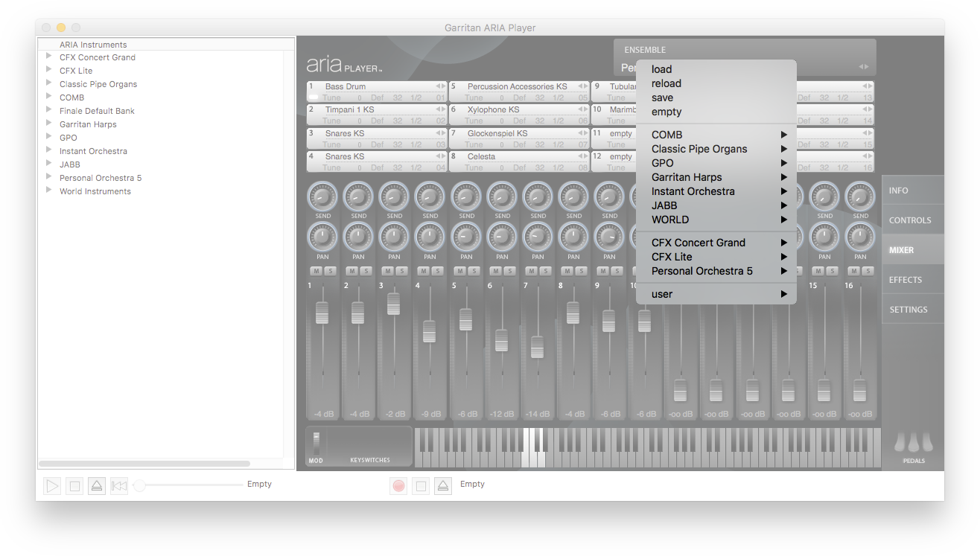This screenshot has height=556, width=980.
Task: Click the PEDALS icon
Action: tap(913, 442)
